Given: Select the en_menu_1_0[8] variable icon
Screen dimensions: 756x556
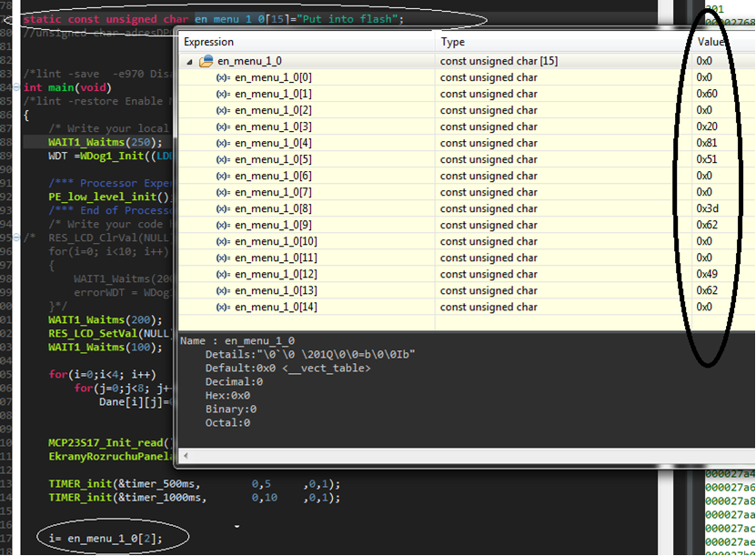Looking at the screenshot, I should click(223, 208).
